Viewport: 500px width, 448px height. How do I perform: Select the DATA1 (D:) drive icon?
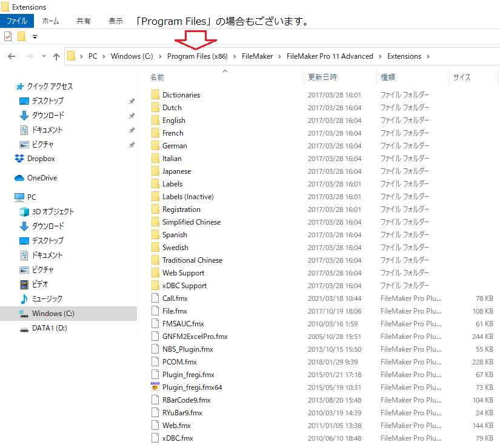pos(24,328)
